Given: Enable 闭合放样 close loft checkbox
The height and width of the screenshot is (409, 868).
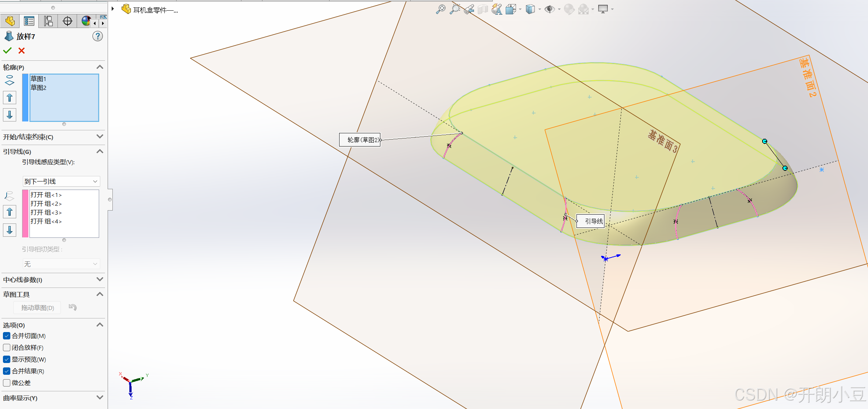Looking at the screenshot, I should 7,348.
